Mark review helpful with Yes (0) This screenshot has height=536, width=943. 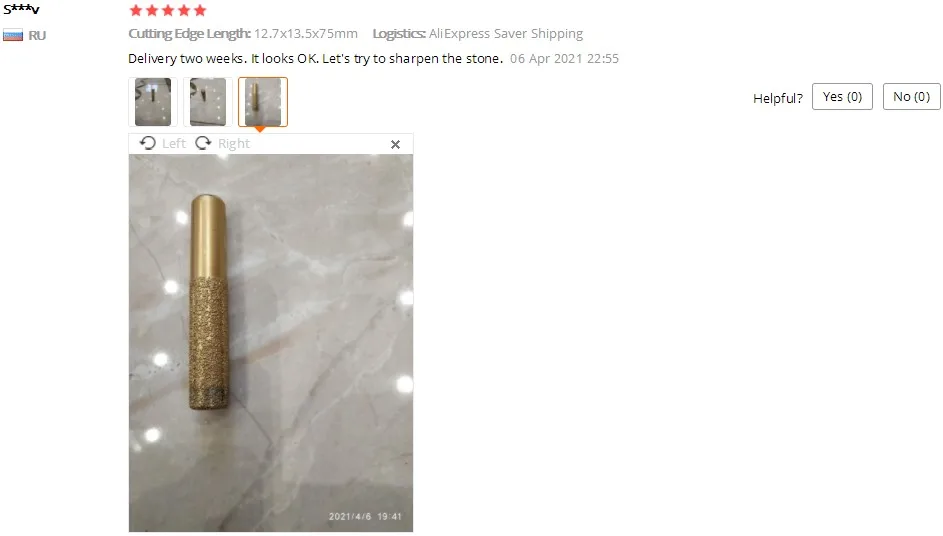click(842, 97)
